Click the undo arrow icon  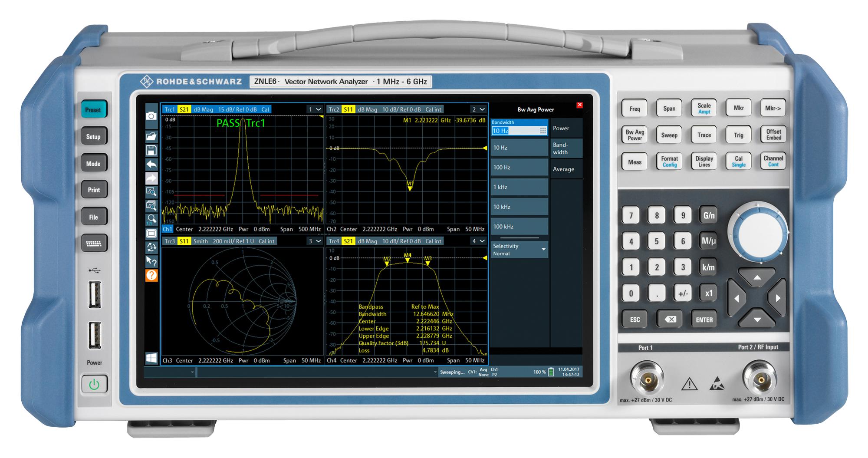pyautogui.click(x=151, y=164)
